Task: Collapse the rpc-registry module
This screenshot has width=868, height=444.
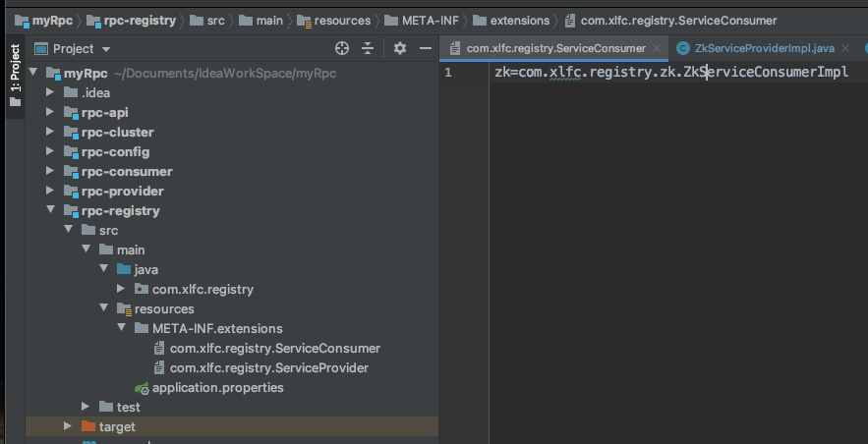Action: coord(51,210)
